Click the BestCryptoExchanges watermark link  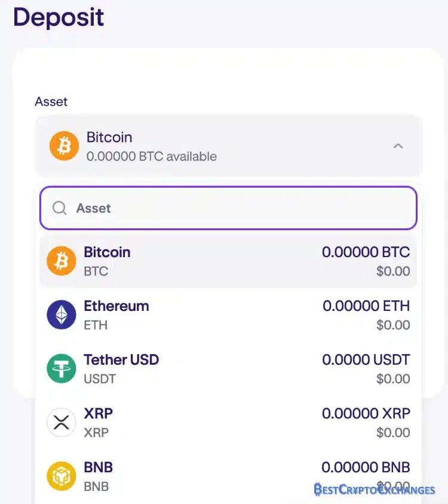coord(375,490)
